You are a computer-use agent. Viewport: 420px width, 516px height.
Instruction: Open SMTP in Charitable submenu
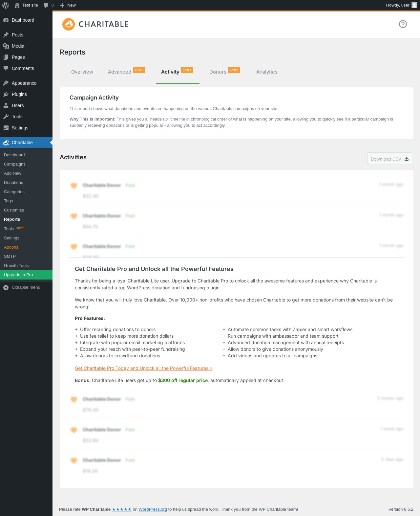[26, 257]
